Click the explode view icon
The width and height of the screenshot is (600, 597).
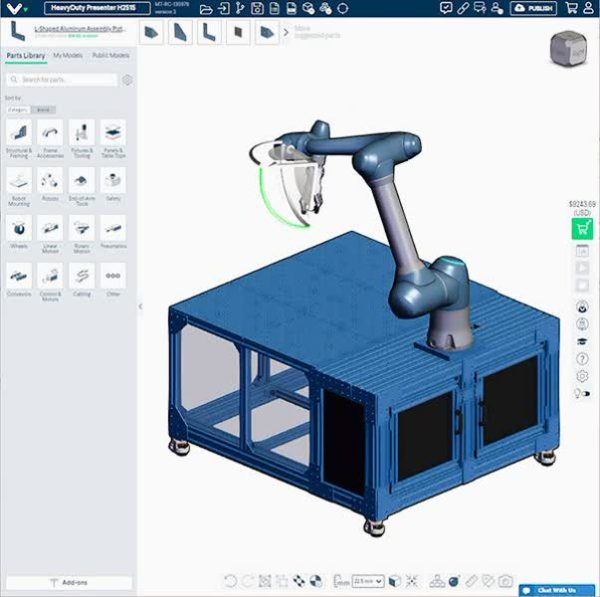(412, 581)
